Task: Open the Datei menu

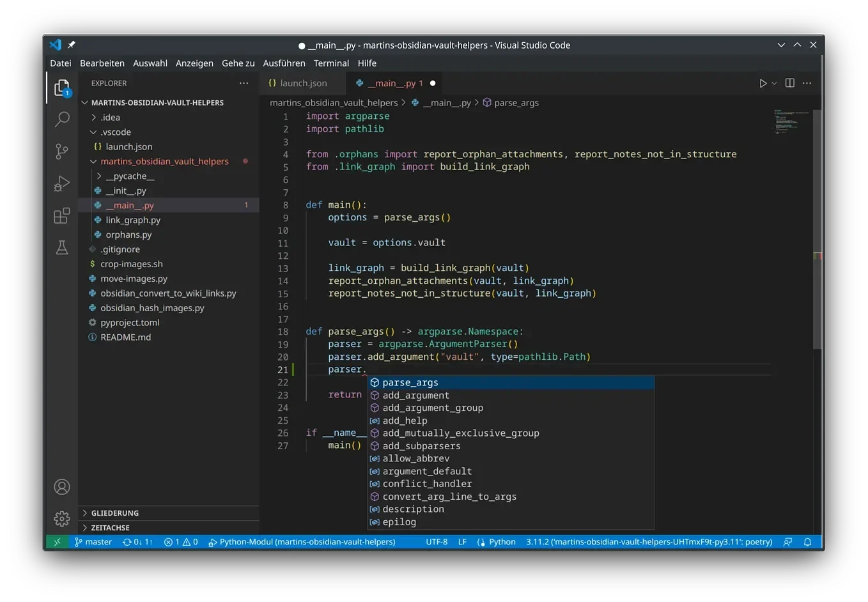Action: coord(61,63)
